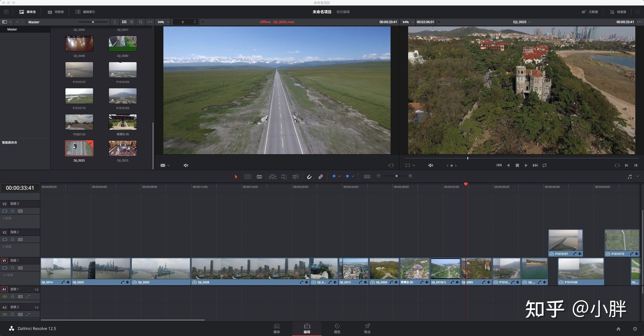The image size is (644, 336).
Task: Open project manager home icon
Action: [x=618, y=329]
